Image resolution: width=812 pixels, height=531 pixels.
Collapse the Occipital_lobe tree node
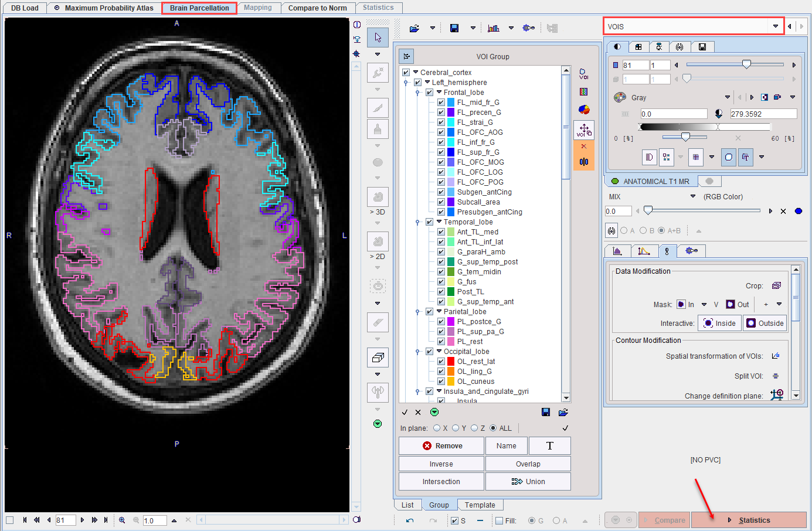point(439,351)
